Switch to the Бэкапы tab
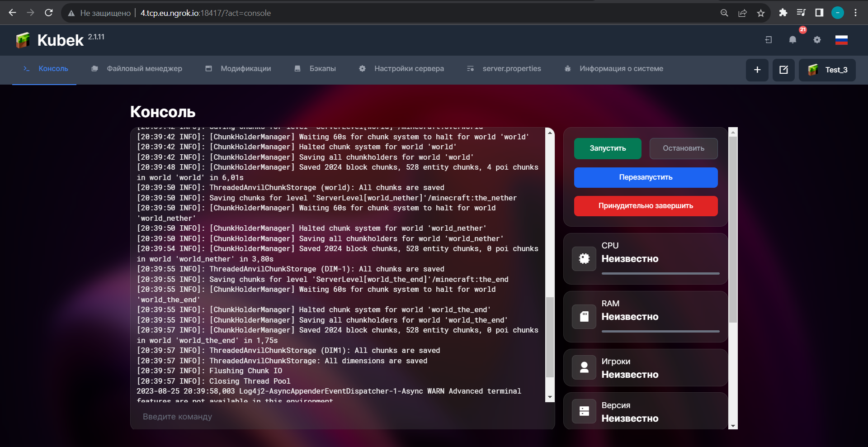Image resolution: width=868 pixels, height=447 pixels. [322, 69]
